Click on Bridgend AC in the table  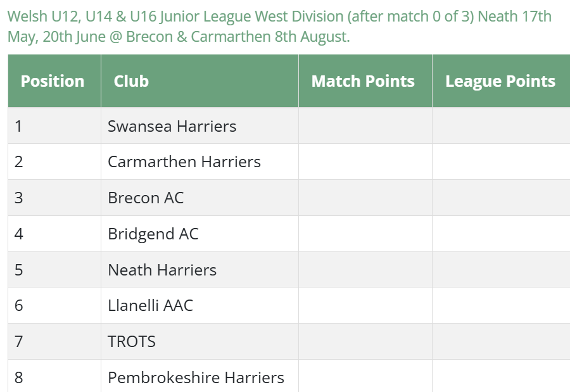(x=153, y=234)
